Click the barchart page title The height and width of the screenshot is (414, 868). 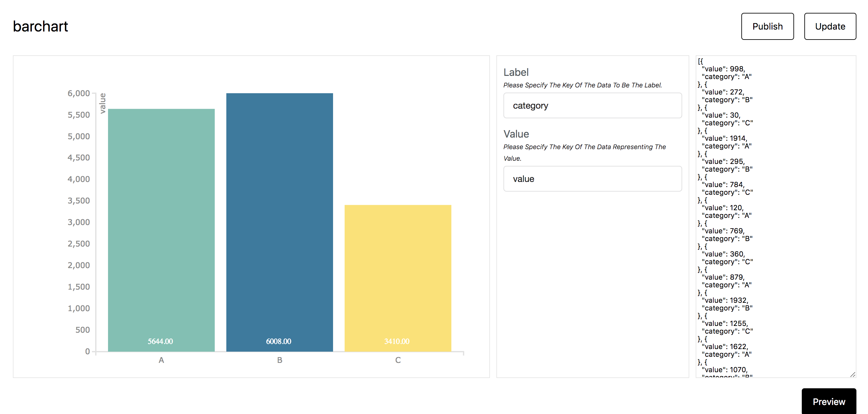click(41, 26)
